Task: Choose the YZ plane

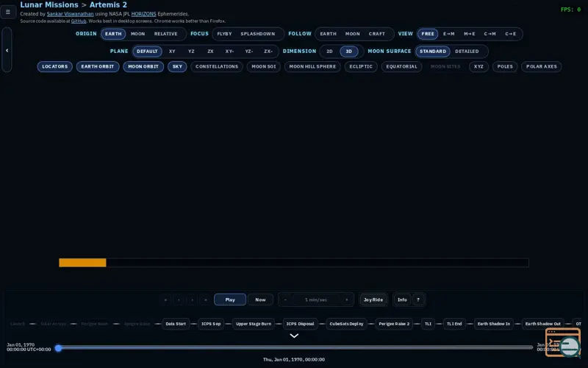Action: [191, 51]
